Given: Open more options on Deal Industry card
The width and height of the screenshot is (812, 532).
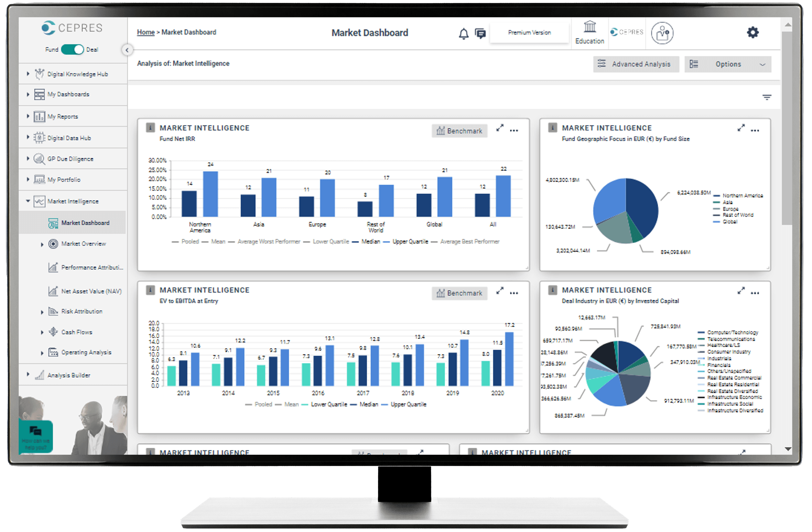Looking at the screenshot, I should 755,293.
